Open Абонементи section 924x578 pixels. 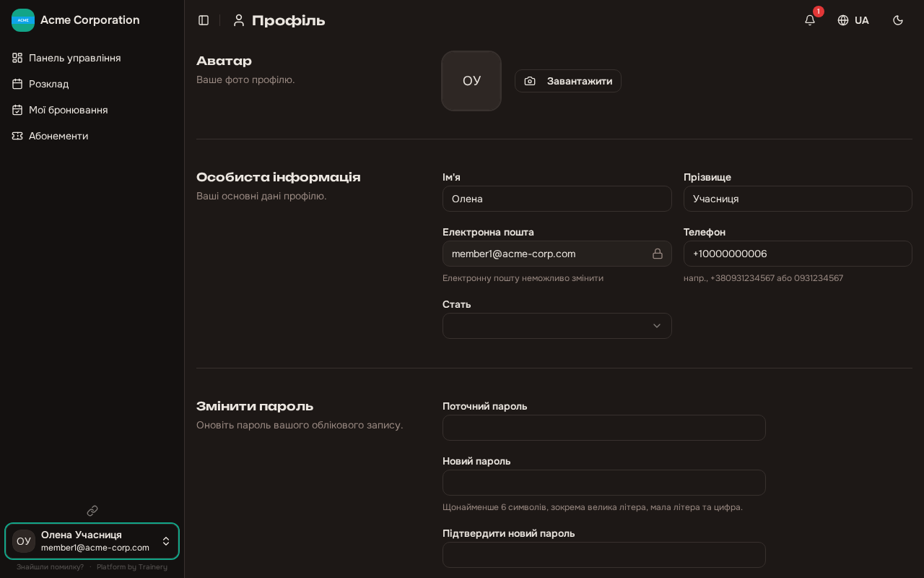pos(92,136)
